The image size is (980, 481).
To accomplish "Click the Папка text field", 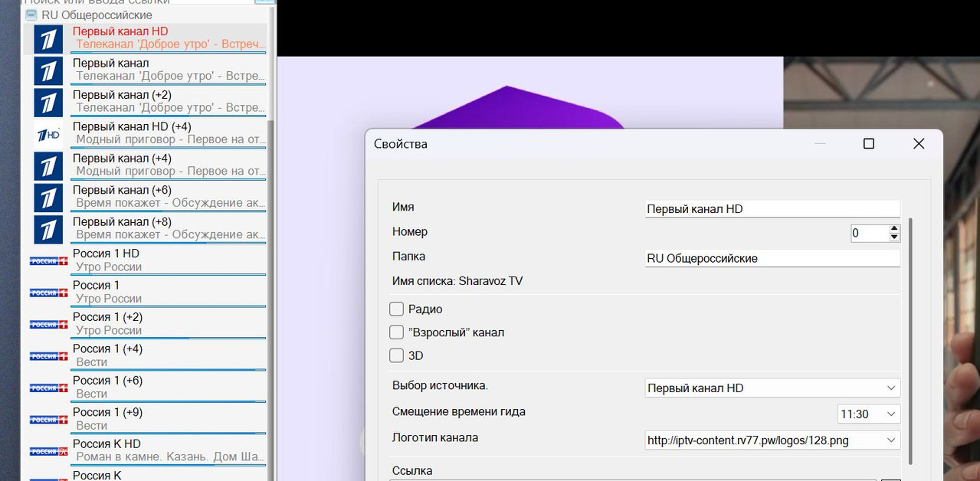I will tap(772, 258).
